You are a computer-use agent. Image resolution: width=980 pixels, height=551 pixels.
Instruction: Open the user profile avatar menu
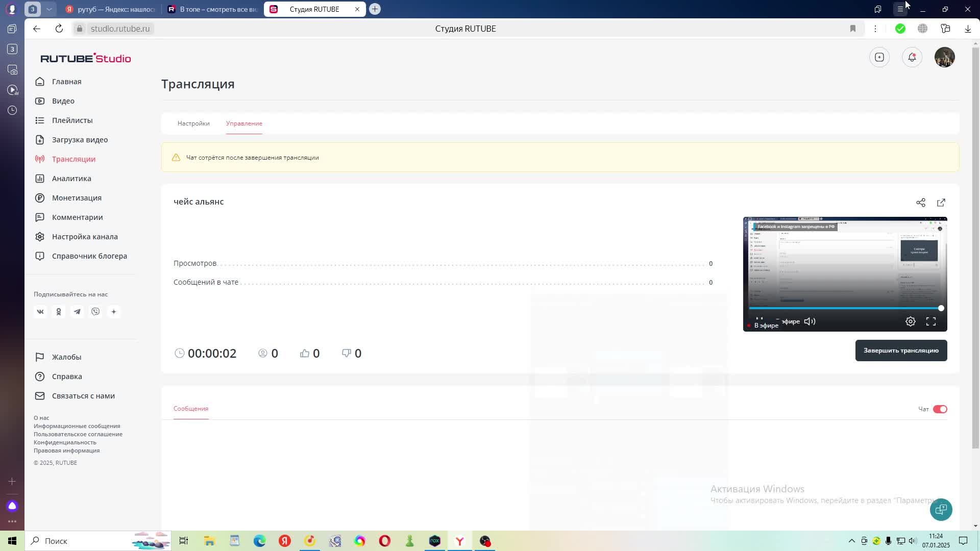click(x=944, y=57)
